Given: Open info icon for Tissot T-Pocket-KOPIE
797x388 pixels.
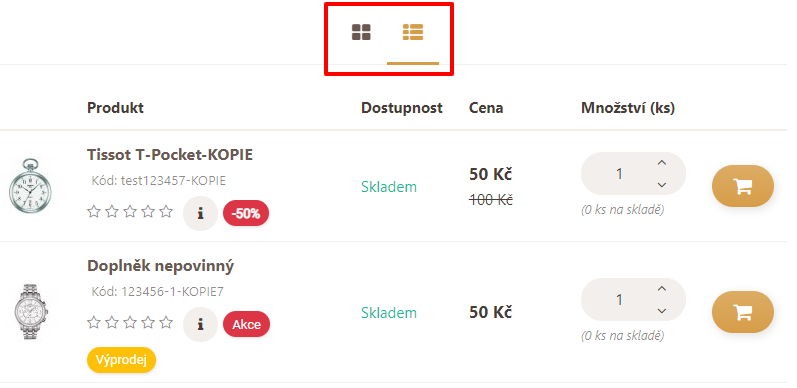Looking at the screenshot, I should coord(200,214).
